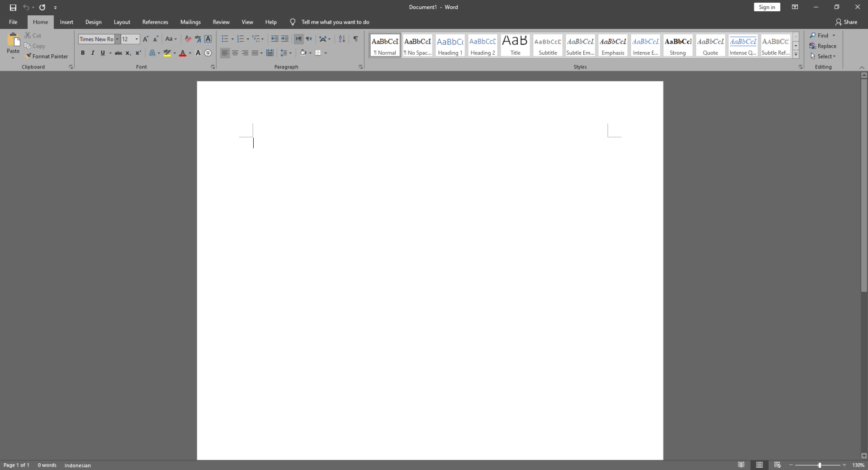The image size is (868, 470).
Task: Click Decrease Indent
Action: click(x=275, y=39)
